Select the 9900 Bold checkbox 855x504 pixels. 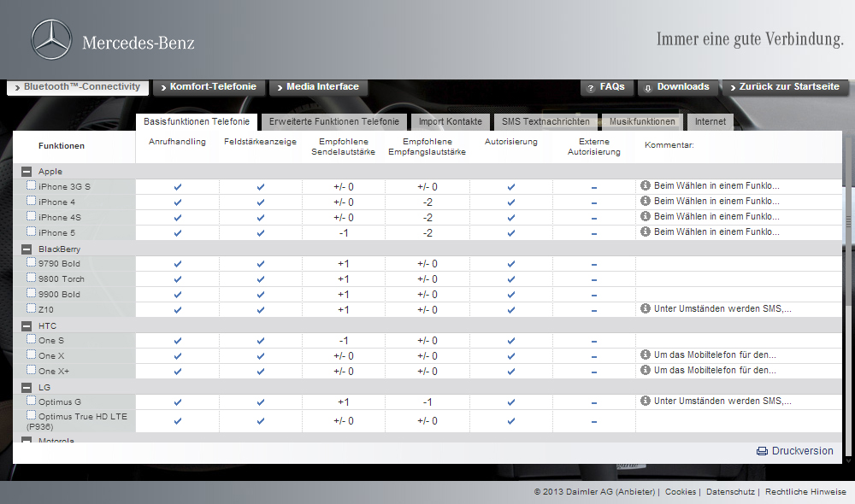tap(32, 294)
